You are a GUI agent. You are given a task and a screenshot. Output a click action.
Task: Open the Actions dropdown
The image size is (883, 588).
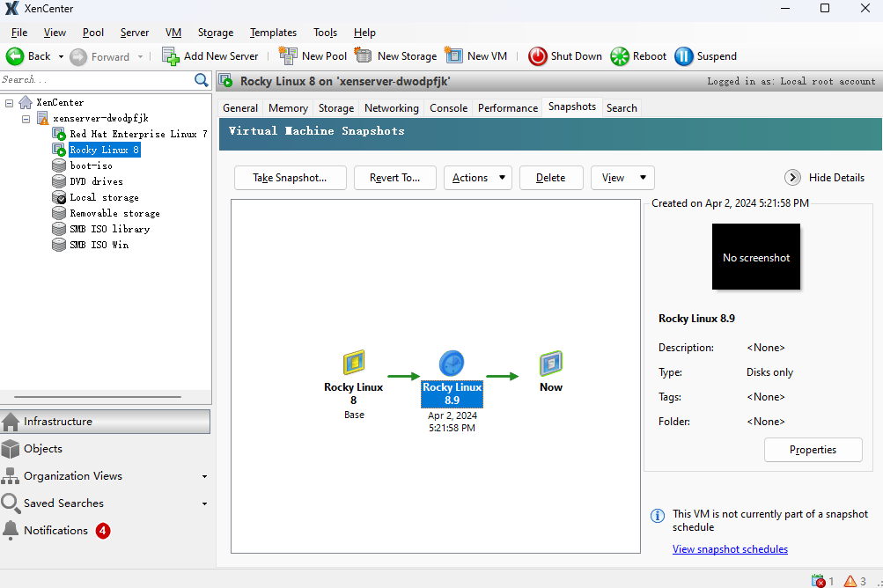pyautogui.click(x=478, y=178)
